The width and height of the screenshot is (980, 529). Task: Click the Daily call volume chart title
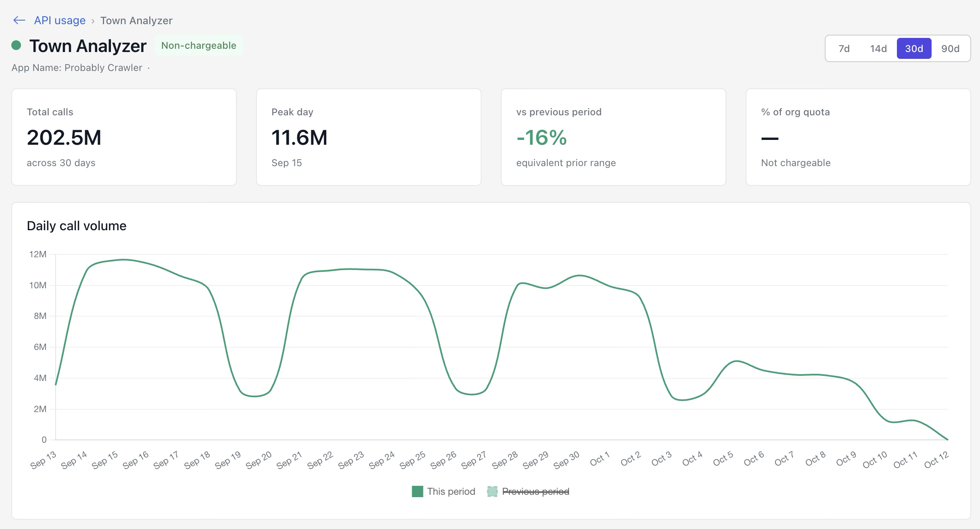[x=77, y=226]
